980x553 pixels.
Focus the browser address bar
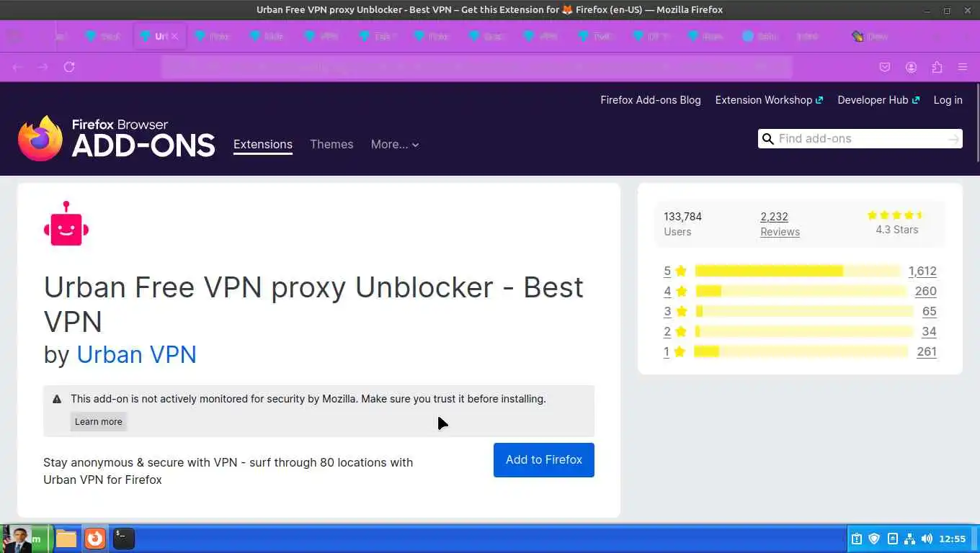tap(477, 67)
